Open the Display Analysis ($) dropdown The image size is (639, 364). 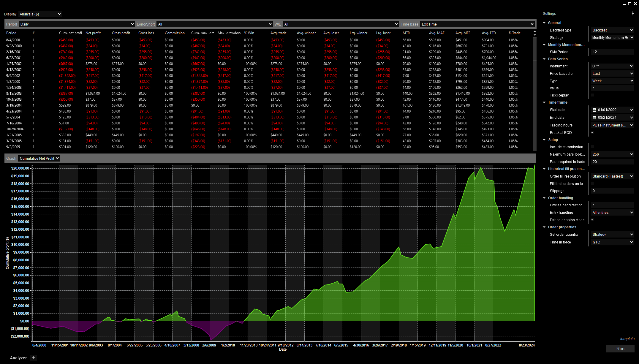pos(40,14)
